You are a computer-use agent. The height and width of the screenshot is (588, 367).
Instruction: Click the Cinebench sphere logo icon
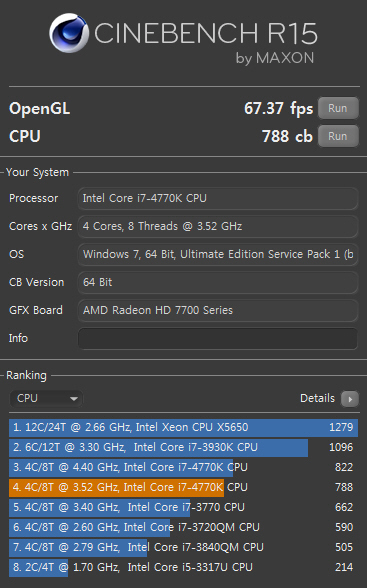(x=69, y=33)
